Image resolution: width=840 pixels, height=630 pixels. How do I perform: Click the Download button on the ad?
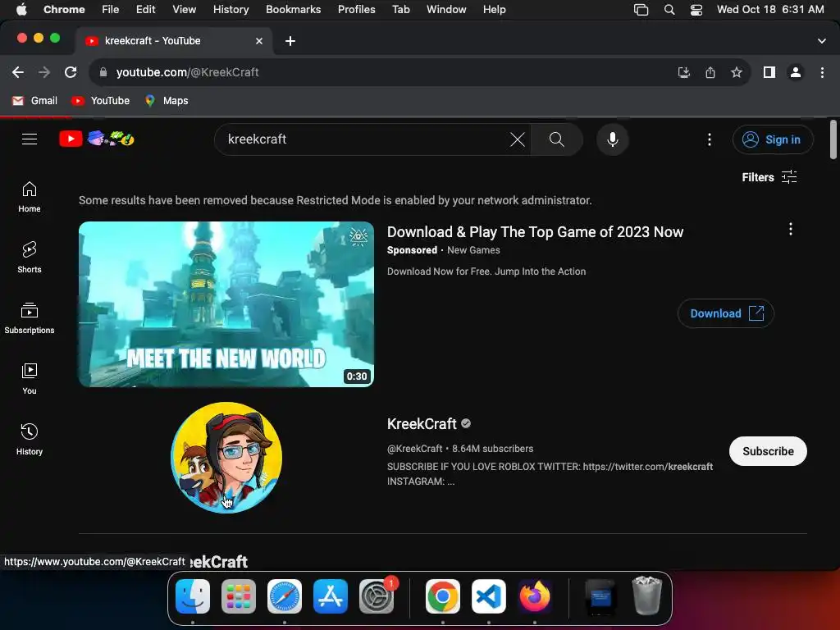click(726, 313)
